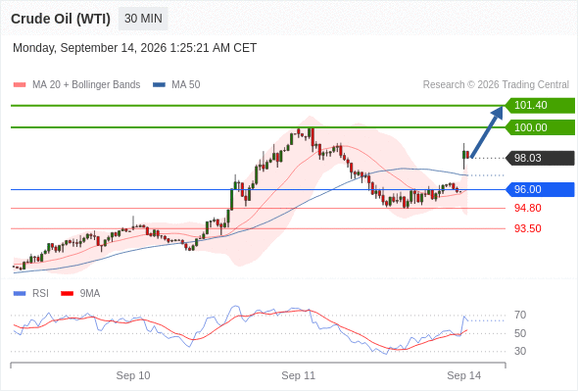The height and width of the screenshot is (392, 578).
Task: Click the blue MA 50 legend swatch
Action: [x=160, y=85]
